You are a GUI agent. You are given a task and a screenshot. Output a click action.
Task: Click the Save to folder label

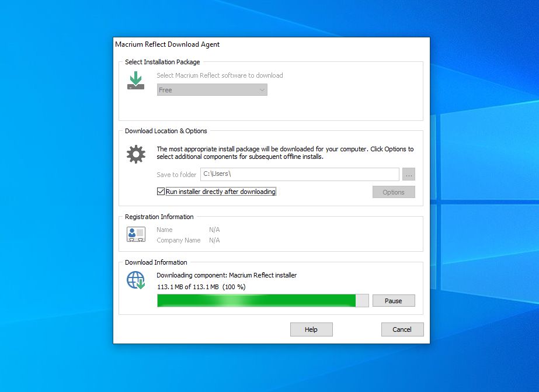(176, 175)
